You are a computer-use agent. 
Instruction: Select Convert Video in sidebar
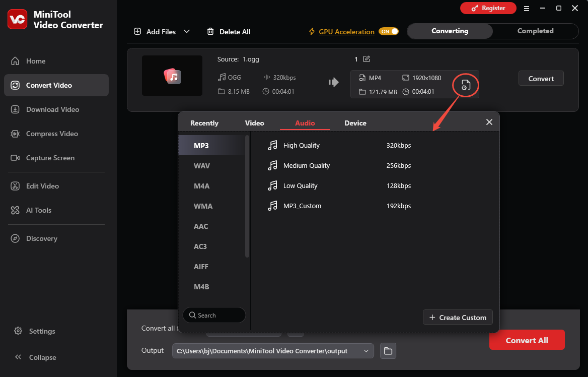56,85
